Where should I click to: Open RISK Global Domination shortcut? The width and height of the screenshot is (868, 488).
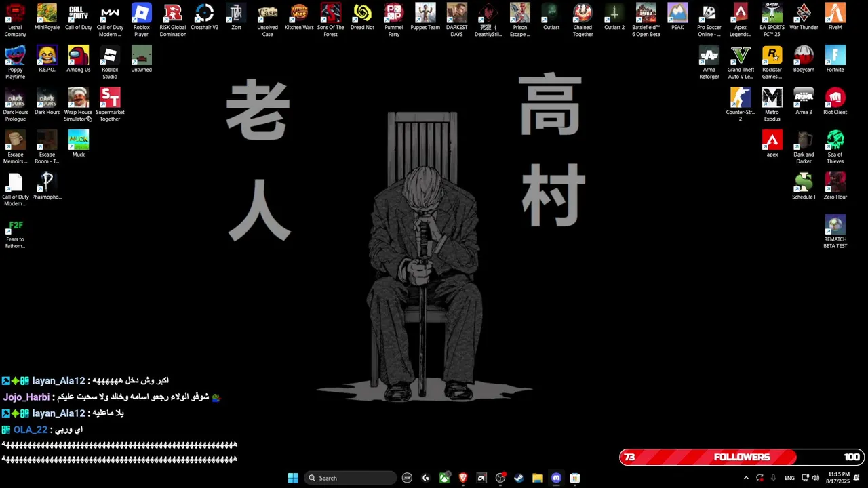click(173, 20)
